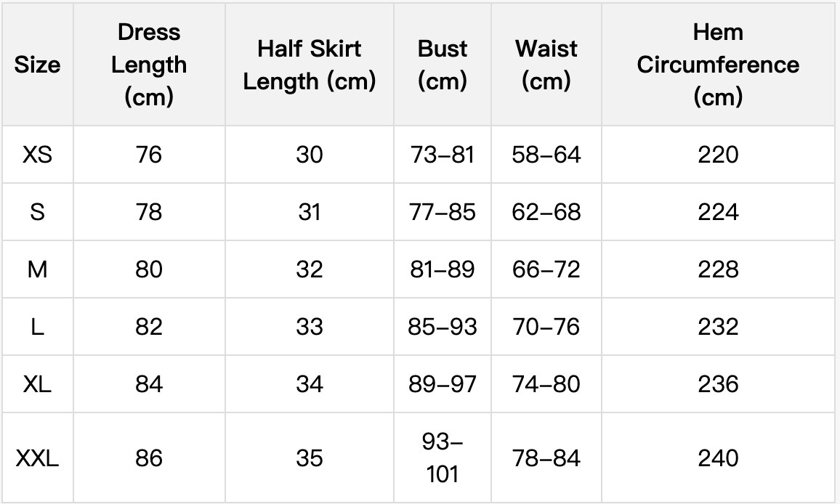The image size is (840, 504).
Task: Select the Bust (cm) column header
Action: point(442,65)
